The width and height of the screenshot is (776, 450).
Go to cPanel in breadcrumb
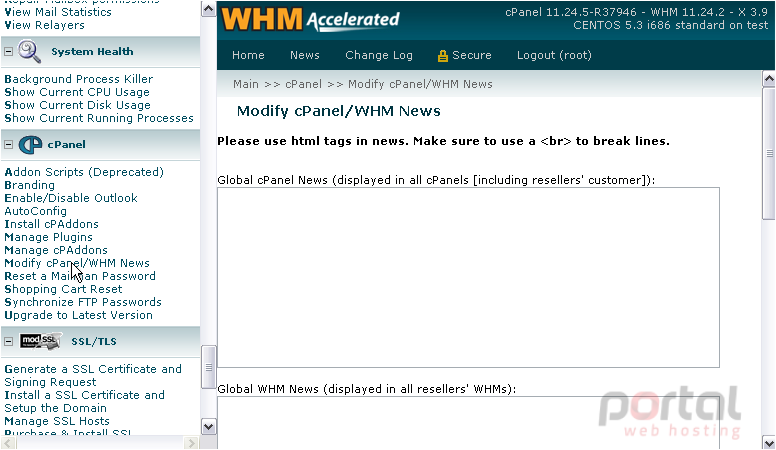click(303, 84)
